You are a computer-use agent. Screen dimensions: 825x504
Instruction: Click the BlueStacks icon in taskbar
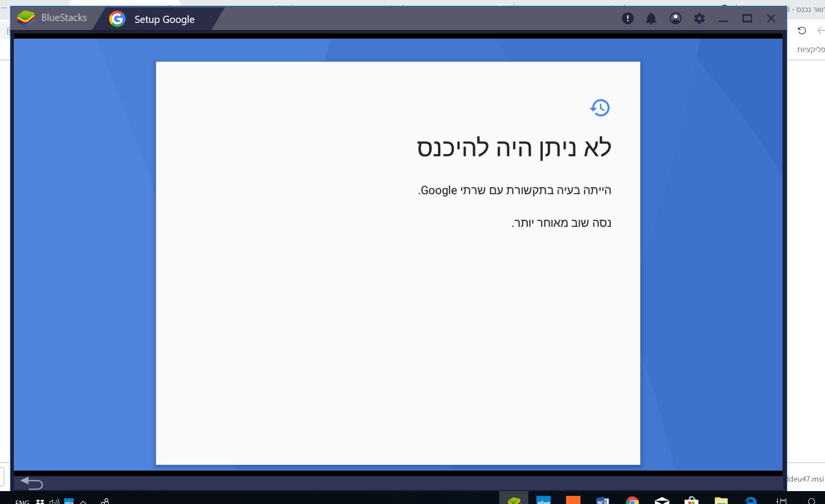coord(514,499)
